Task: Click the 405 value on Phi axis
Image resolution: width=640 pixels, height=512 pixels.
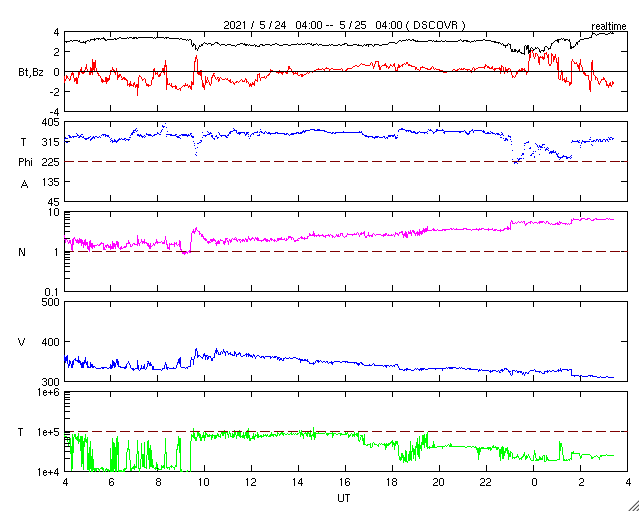Action: [x=51, y=122]
